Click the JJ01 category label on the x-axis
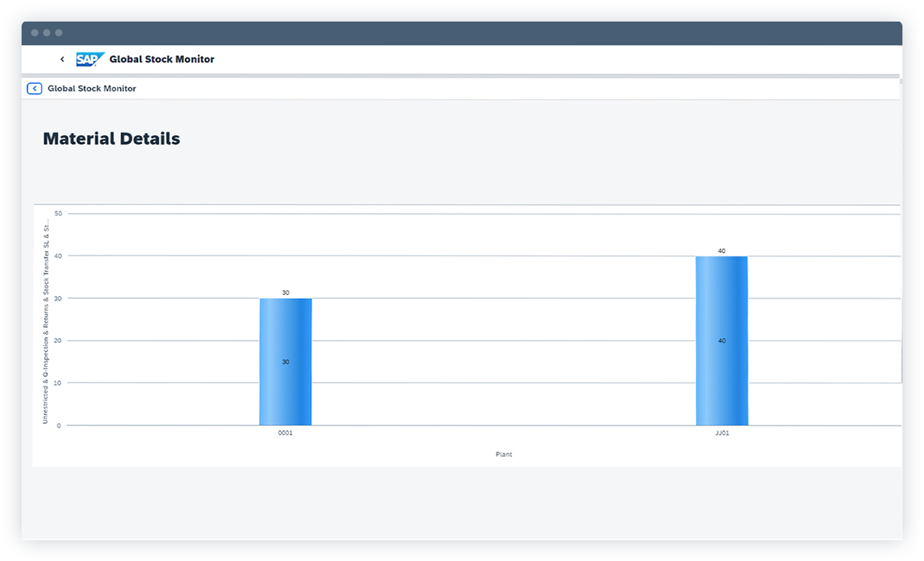The height and width of the screenshot is (561, 924). tap(723, 432)
